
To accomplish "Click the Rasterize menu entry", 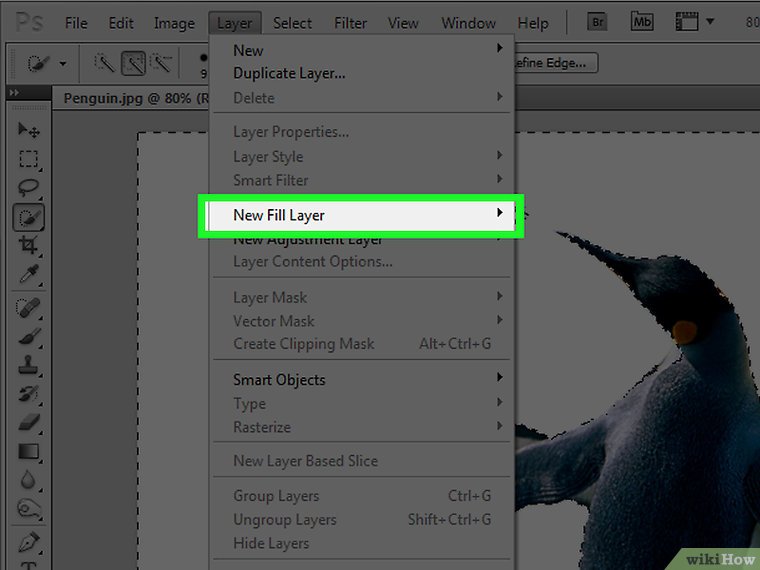I will [362, 427].
